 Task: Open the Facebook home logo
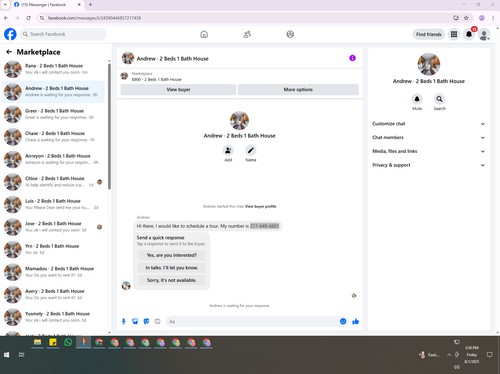[10, 34]
